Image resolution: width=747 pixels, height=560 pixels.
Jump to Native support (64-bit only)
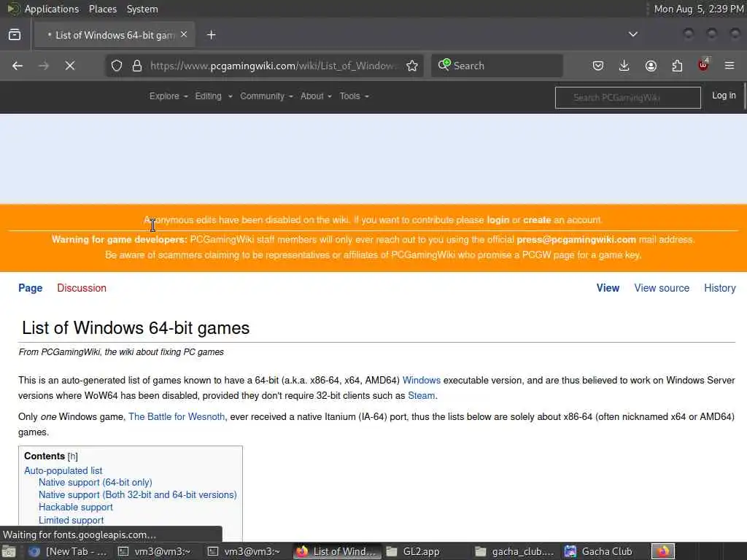pyautogui.click(x=96, y=483)
